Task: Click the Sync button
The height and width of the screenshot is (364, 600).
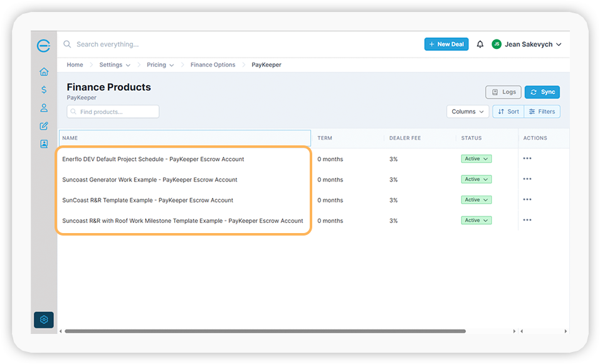Action: [x=542, y=91]
